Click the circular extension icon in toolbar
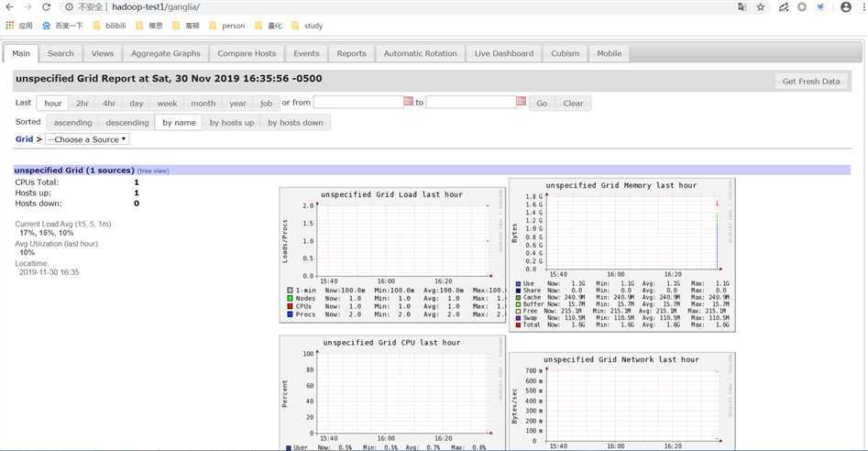 802,7
